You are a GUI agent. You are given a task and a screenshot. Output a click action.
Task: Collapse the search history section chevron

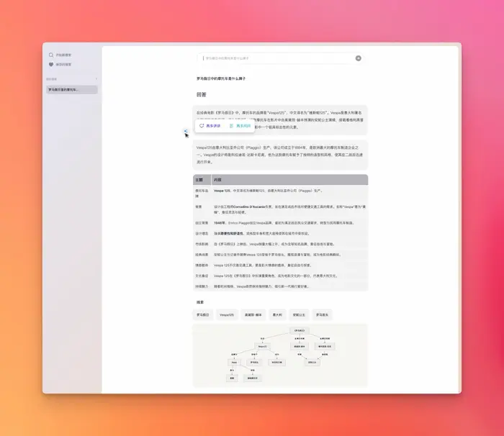(x=96, y=78)
